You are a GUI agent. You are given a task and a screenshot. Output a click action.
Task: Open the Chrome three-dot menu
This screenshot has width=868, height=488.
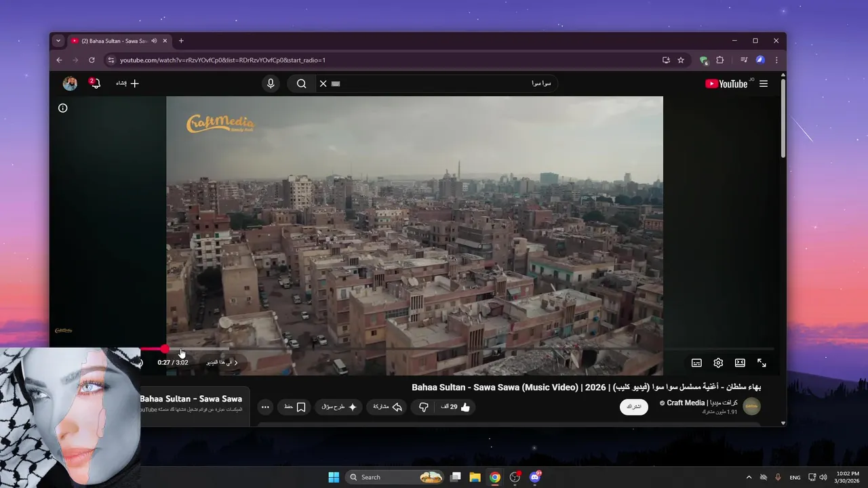776,60
